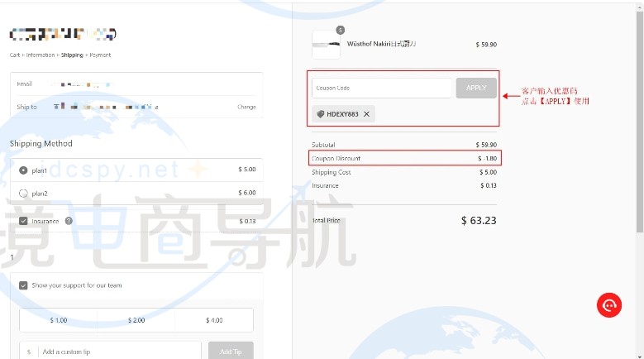The height and width of the screenshot is (359, 644).
Task: Choose the $ 4.00 tip amount
Action: click(214, 320)
